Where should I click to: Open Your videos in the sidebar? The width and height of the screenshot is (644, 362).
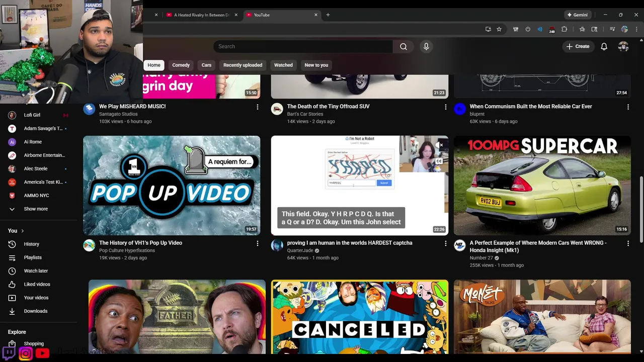(x=36, y=298)
